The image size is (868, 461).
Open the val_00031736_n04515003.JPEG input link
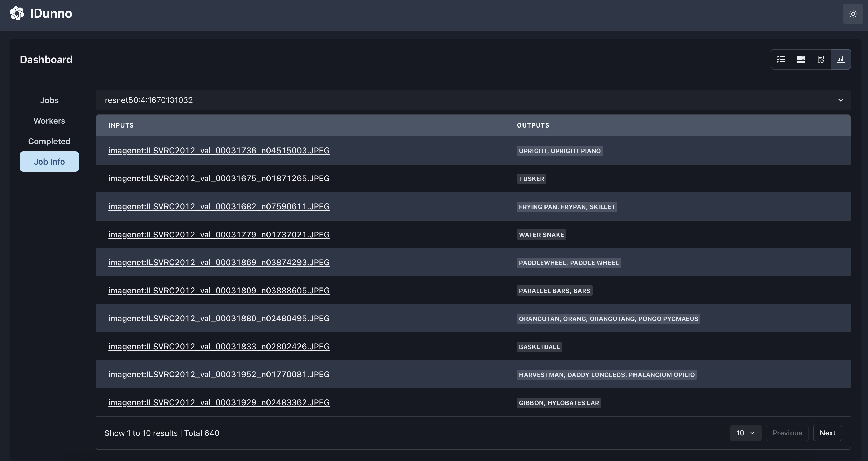219,151
